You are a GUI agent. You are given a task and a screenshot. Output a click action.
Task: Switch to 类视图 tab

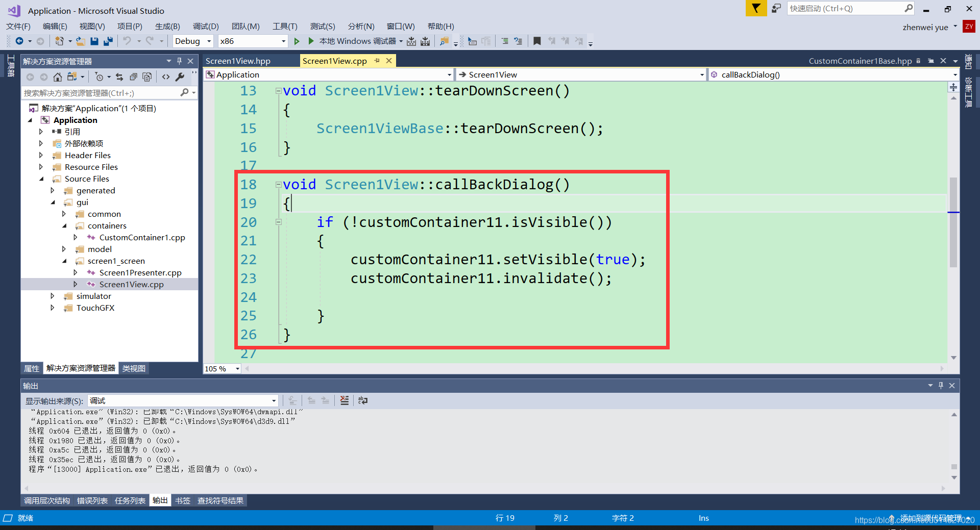pos(134,368)
